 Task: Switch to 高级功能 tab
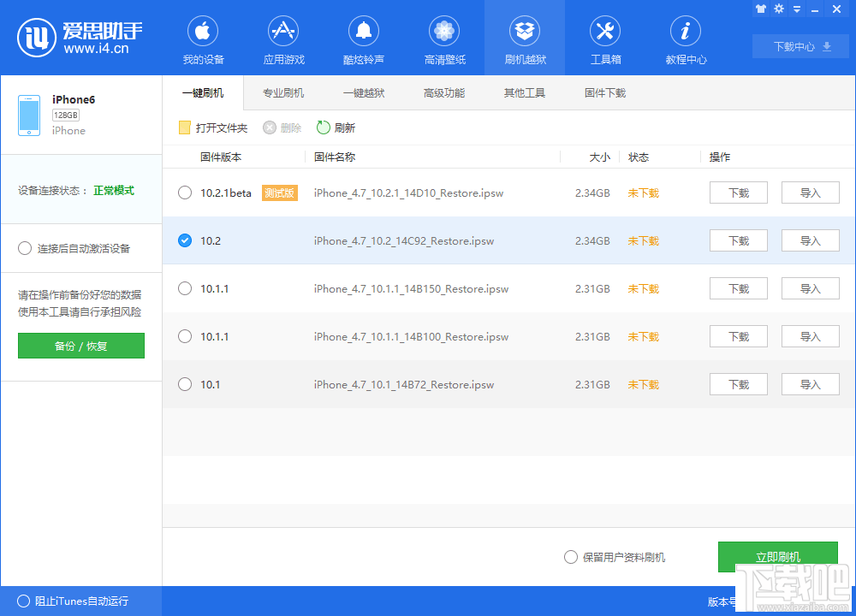point(444,92)
